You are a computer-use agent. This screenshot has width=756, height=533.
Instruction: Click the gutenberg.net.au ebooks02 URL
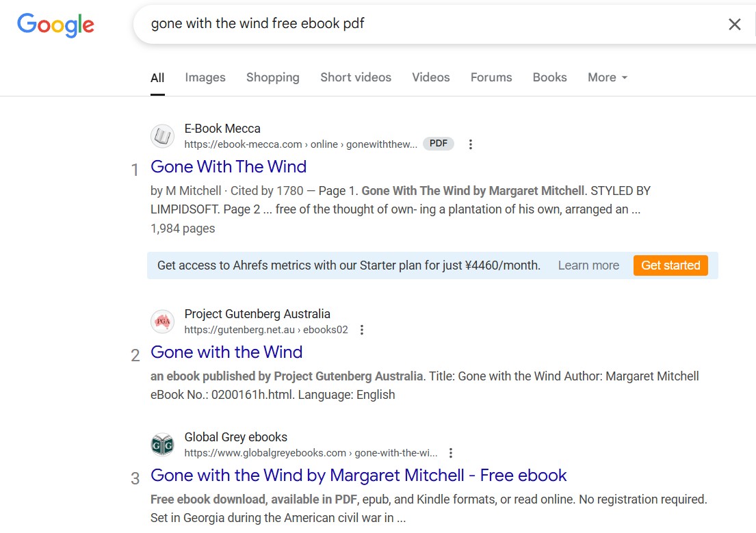[266, 330]
